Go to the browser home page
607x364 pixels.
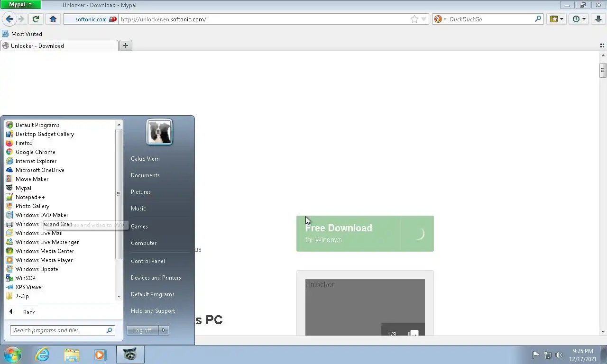pos(53,19)
